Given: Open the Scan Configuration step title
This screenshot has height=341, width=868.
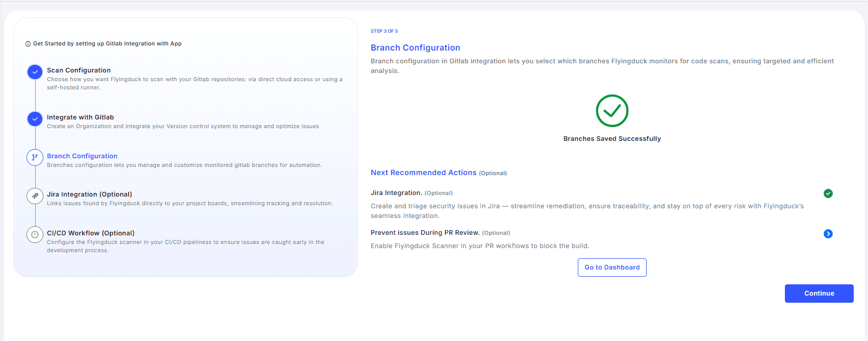Looking at the screenshot, I should (79, 70).
